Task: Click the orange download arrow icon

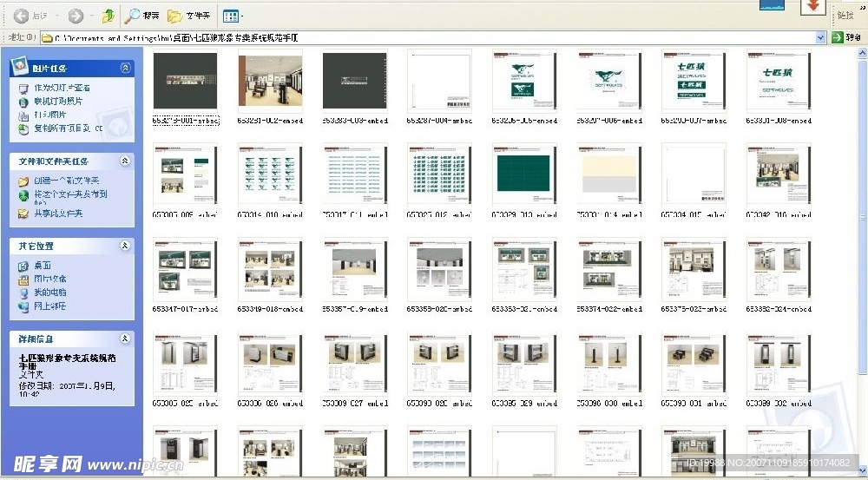Action: [814, 8]
